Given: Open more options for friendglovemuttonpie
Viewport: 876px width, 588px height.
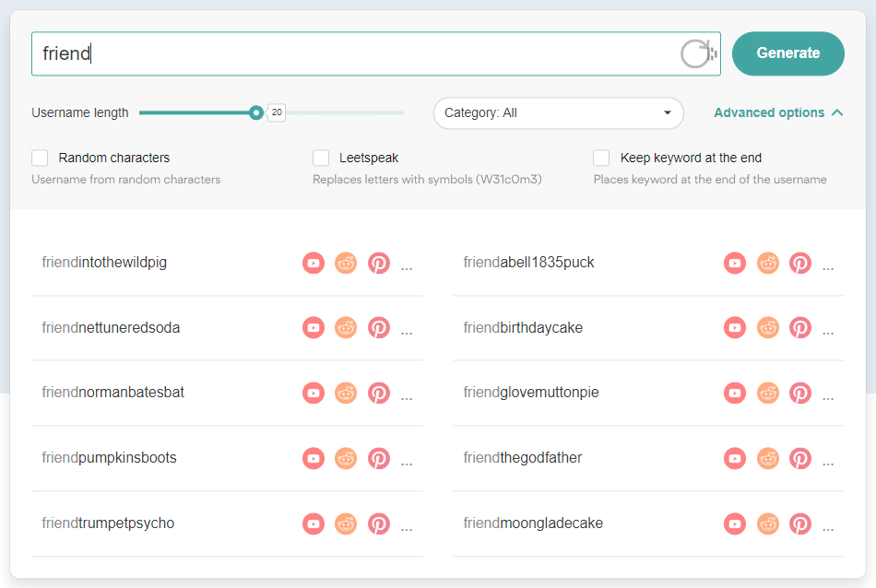Looking at the screenshot, I should [x=828, y=399].
